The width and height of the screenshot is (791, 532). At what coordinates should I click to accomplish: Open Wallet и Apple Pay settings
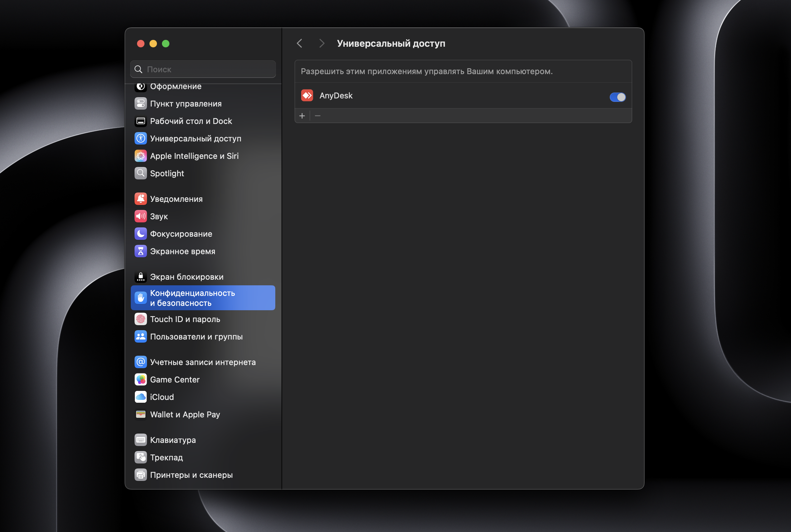(x=203, y=414)
